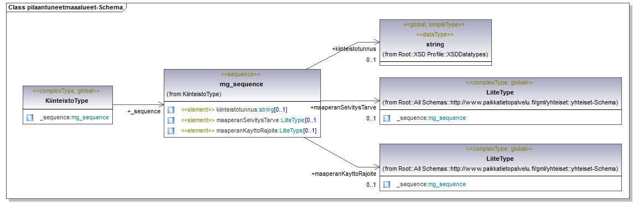
Task: Click the attribute icon beside _sequence in KiinteistoType
Action: point(29,118)
